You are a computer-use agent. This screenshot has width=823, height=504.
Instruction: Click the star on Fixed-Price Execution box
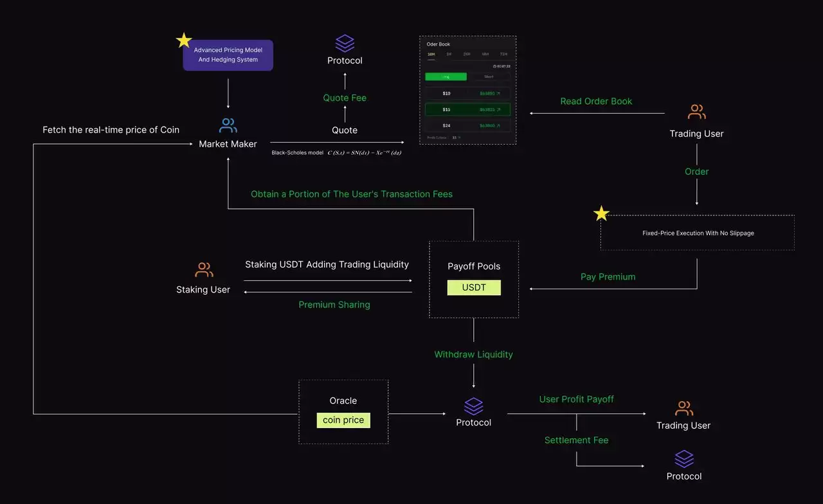pyautogui.click(x=601, y=213)
